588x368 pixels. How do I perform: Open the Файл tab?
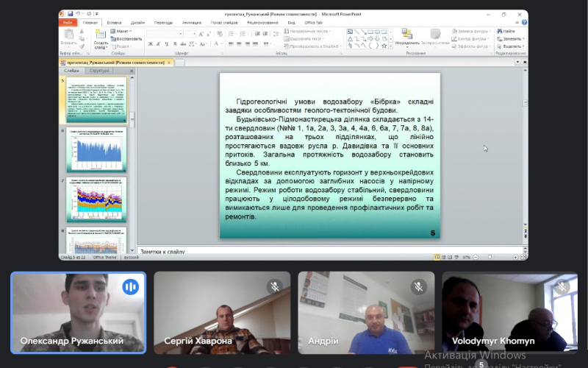click(68, 23)
